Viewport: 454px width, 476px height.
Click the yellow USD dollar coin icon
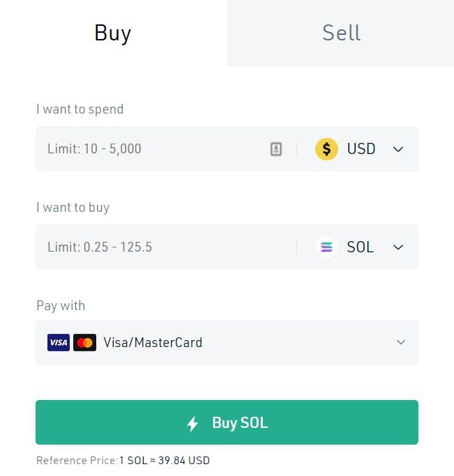[x=326, y=148]
